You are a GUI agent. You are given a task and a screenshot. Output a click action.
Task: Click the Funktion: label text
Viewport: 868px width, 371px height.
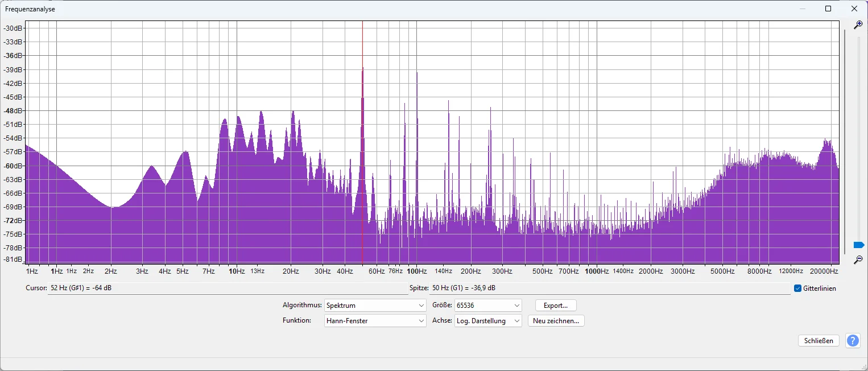(x=297, y=320)
